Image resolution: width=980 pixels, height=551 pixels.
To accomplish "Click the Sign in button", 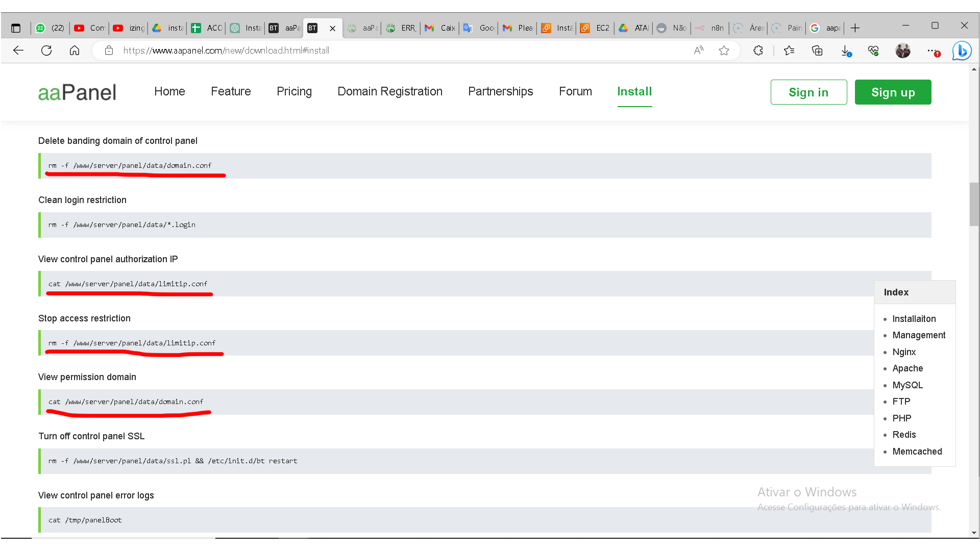I will pyautogui.click(x=808, y=92).
